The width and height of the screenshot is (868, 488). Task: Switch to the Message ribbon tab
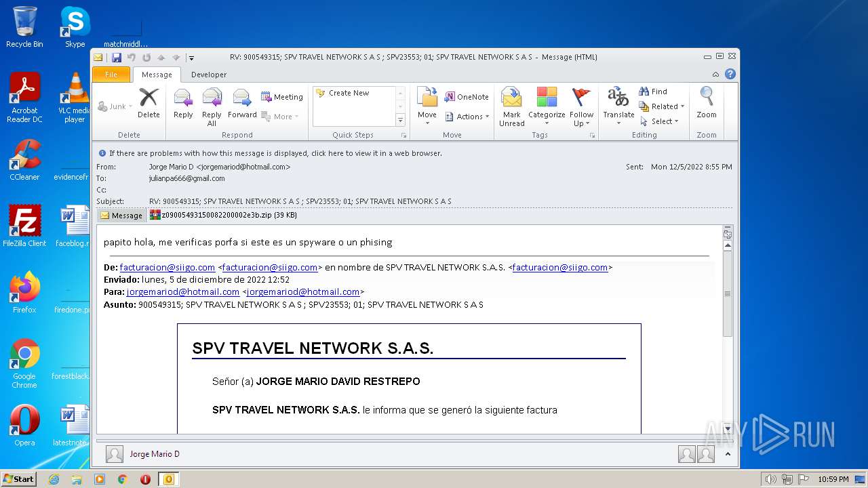pyautogui.click(x=157, y=75)
